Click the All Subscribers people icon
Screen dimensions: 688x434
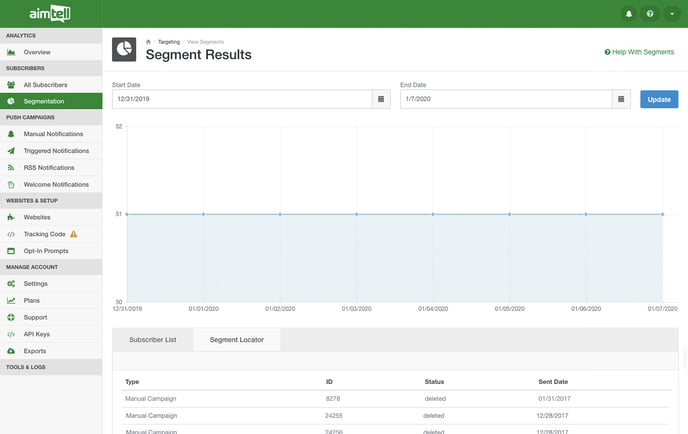pos(11,85)
